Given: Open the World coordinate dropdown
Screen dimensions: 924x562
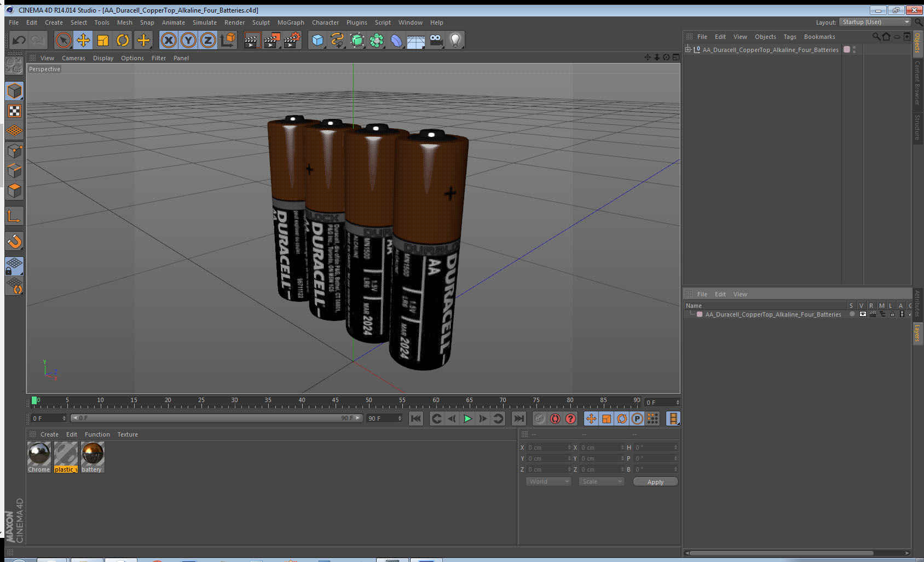Looking at the screenshot, I should [x=548, y=481].
